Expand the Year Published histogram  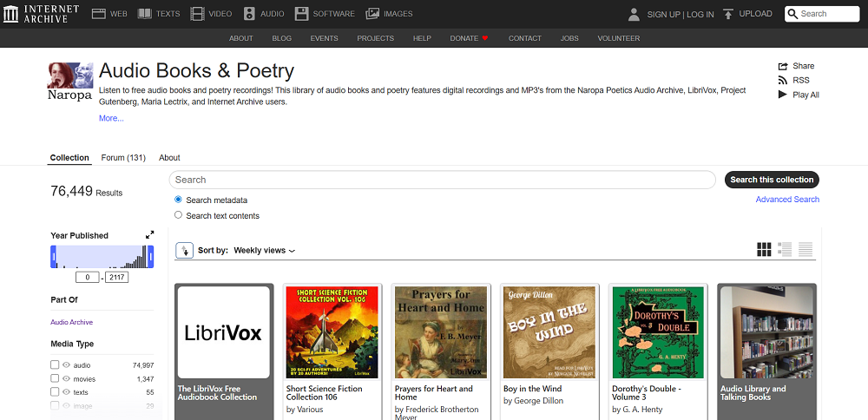tap(149, 234)
